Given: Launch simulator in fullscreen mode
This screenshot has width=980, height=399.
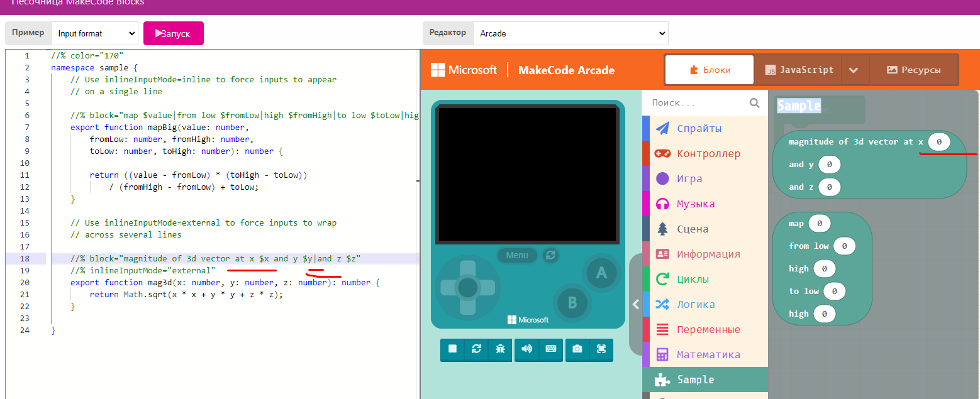Looking at the screenshot, I should pos(601,349).
